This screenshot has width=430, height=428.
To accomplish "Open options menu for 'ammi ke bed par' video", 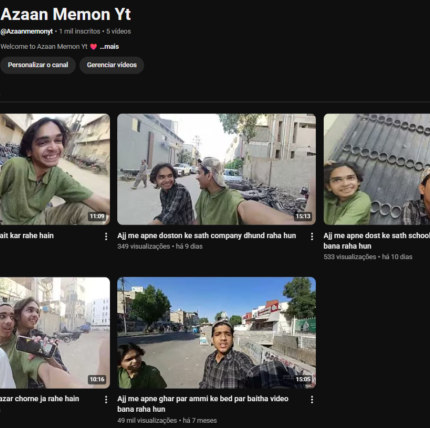I will point(312,399).
